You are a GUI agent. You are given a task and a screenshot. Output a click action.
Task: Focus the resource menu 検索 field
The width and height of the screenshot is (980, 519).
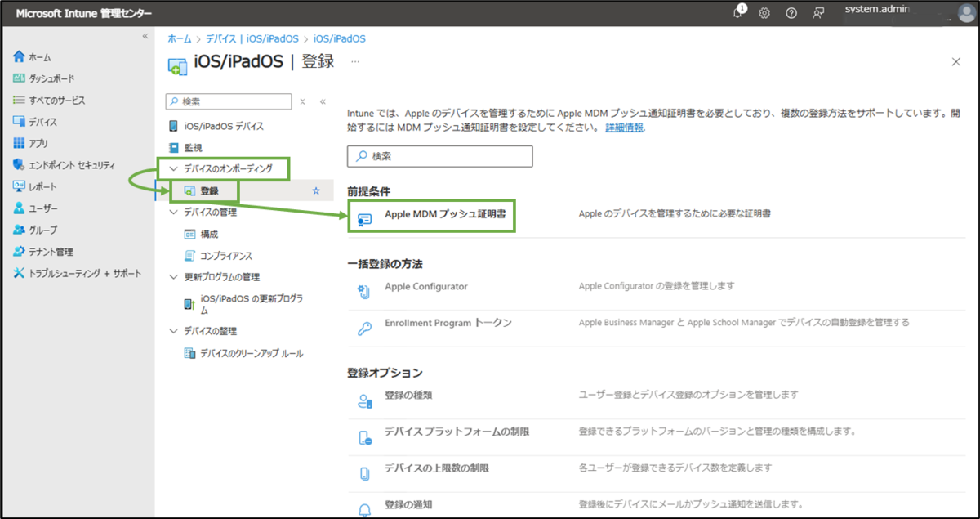pyautogui.click(x=229, y=101)
